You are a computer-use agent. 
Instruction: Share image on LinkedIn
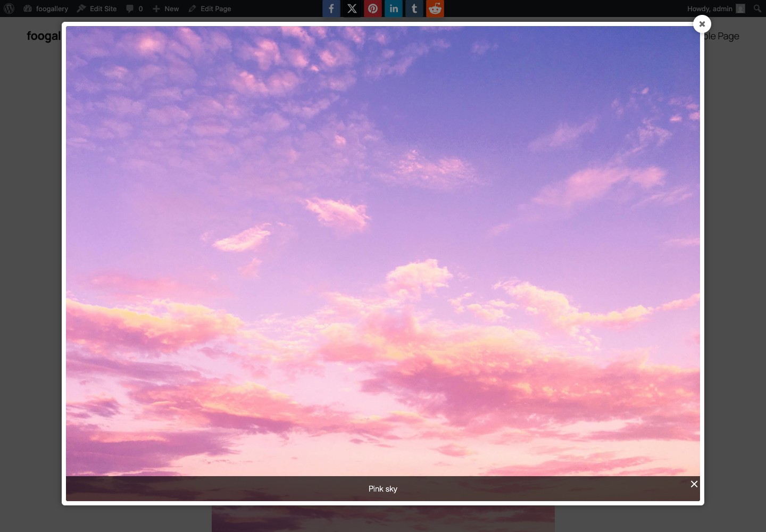(x=394, y=9)
